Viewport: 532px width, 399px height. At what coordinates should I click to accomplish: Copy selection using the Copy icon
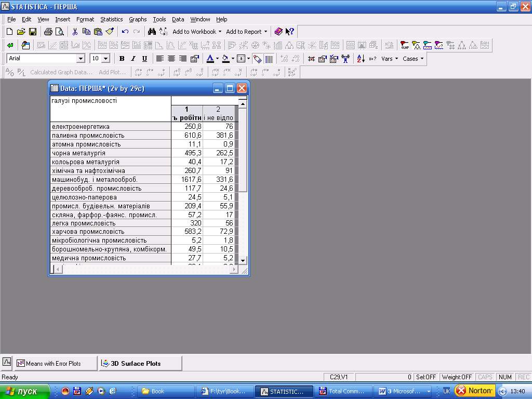(86, 32)
